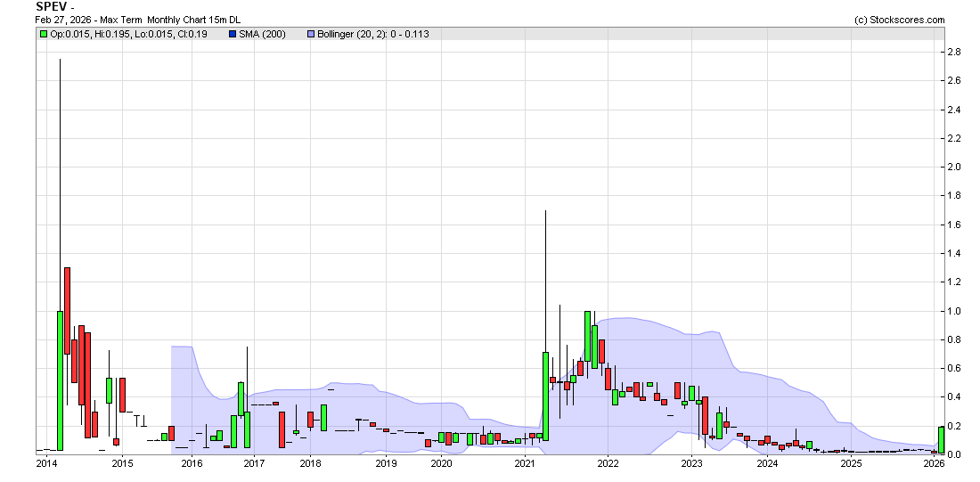Click the green early-2021 spike candle
Viewport: 980px width, 482px height.
click(545, 396)
